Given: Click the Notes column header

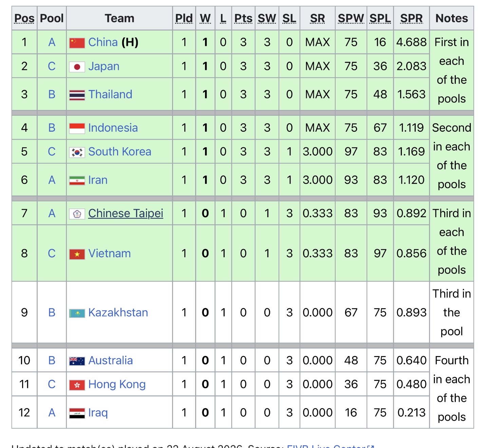Looking at the screenshot, I should [452, 18].
